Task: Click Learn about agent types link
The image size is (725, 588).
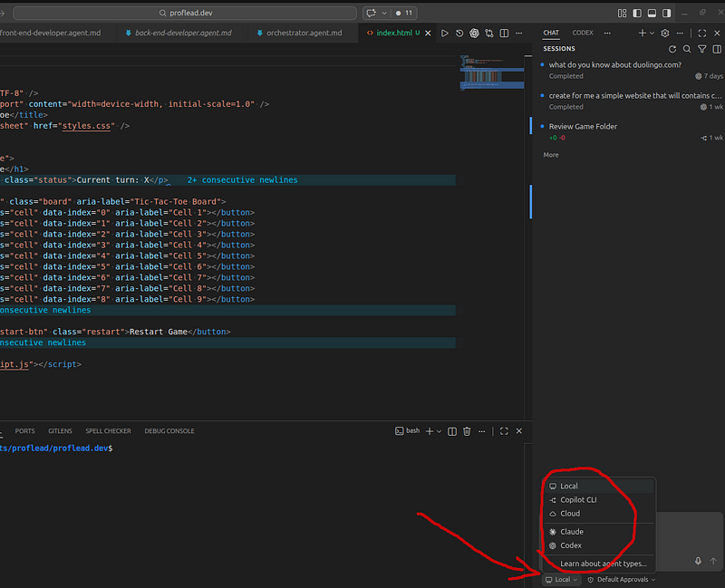Action: coord(604,564)
